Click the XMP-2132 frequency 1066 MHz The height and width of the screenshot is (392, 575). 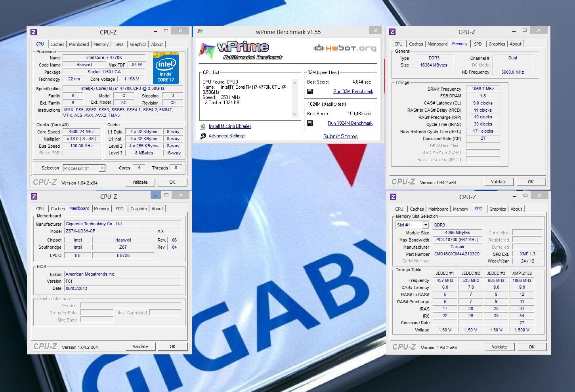[522, 280]
